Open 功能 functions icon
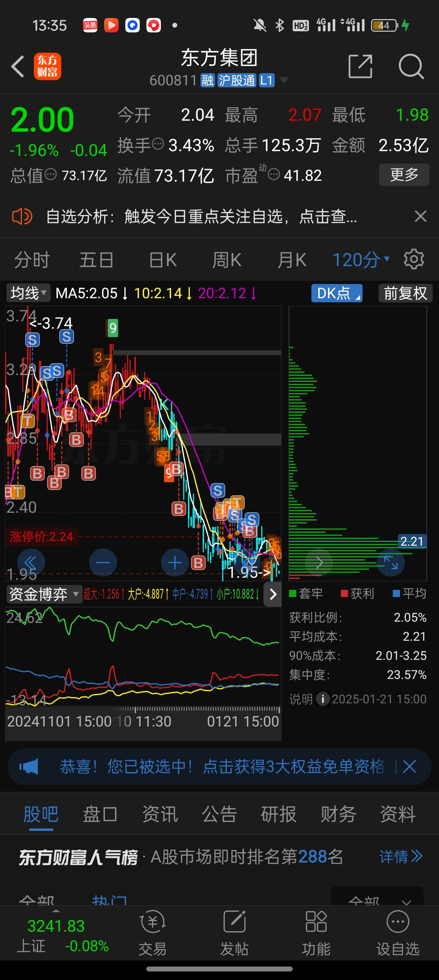Viewport: 439px width, 980px height. point(316,933)
